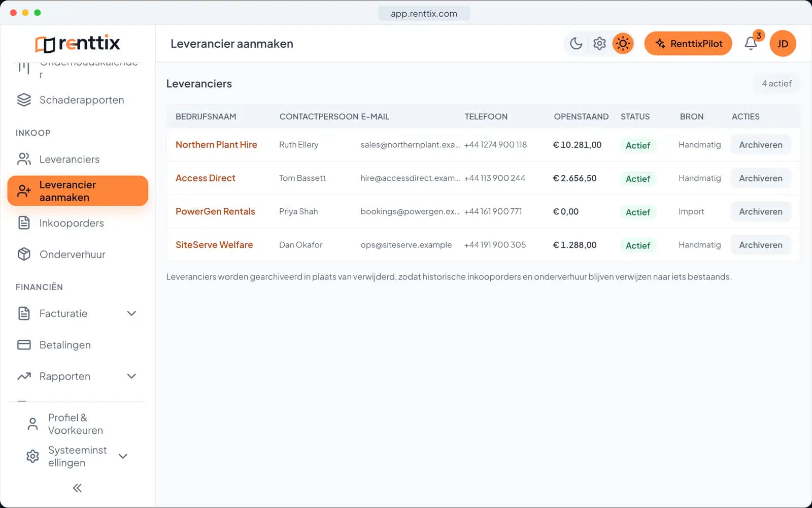
Task: Click the '4 actief' badge
Action: pos(776,84)
